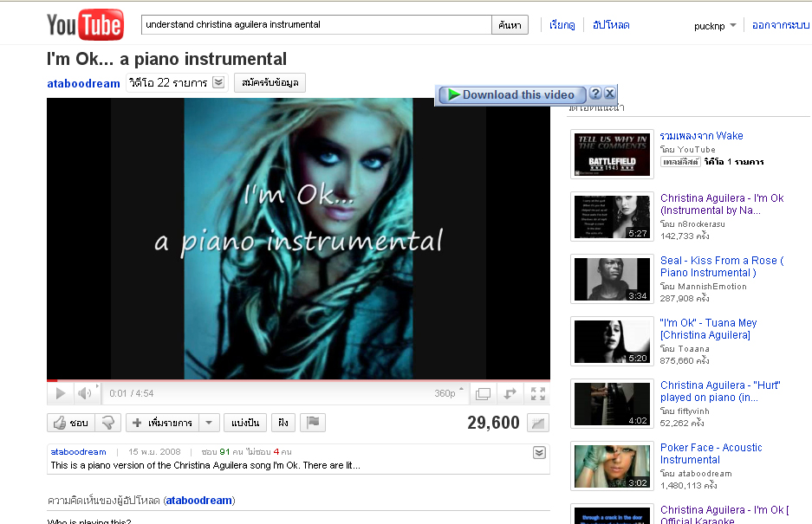This screenshot has width=812, height=524.
Task: Mute the video volume icon
Action: (x=86, y=393)
